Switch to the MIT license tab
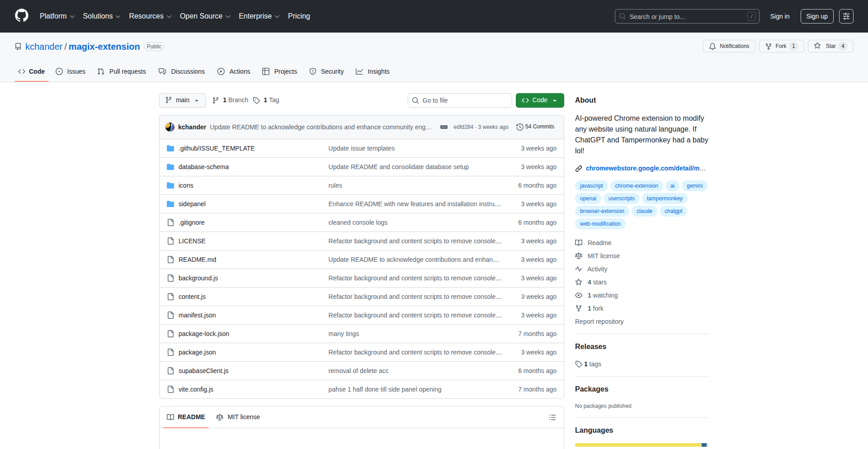This screenshot has height=449, width=868. tap(238, 417)
